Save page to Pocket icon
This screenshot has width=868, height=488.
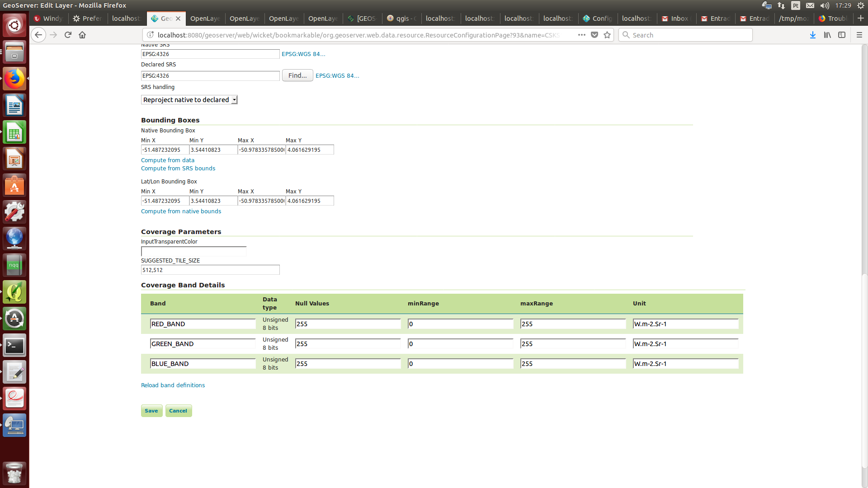(594, 35)
